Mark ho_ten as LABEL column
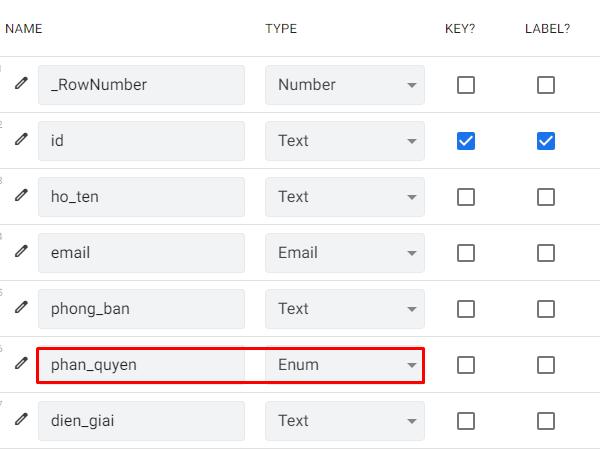The width and height of the screenshot is (600, 450). tap(545, 197)
